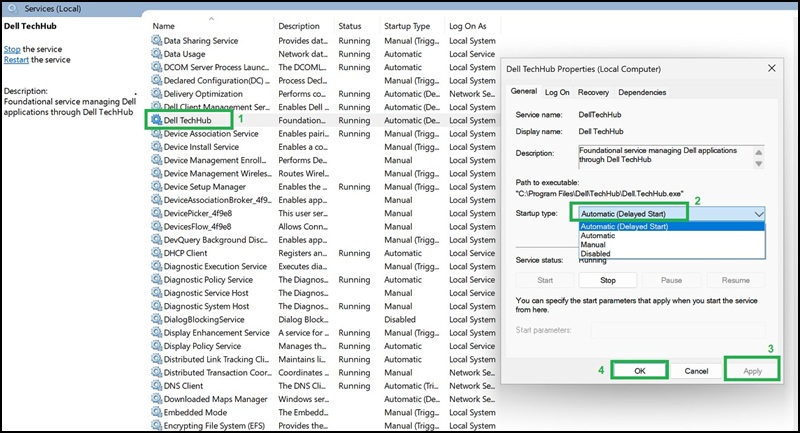This screenshot has height=433, width=800.
Task: Switch to the Log On tab
Action: 557,92
